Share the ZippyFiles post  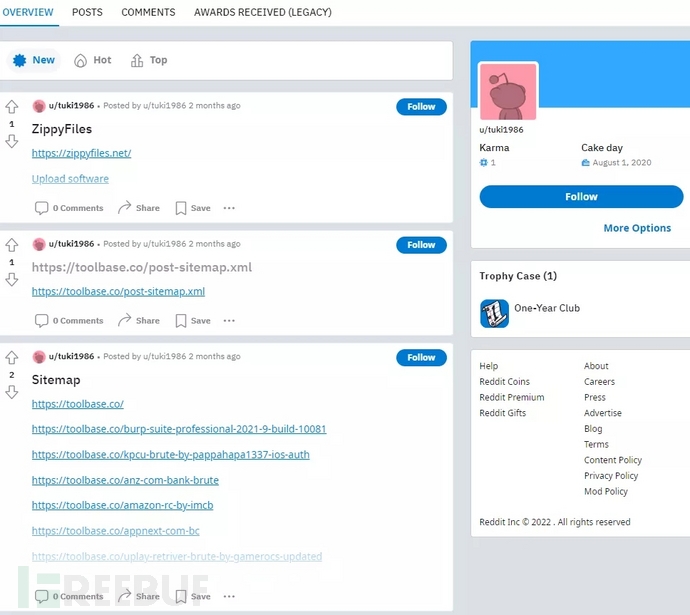pyautogui.click(x=139, y=208)
